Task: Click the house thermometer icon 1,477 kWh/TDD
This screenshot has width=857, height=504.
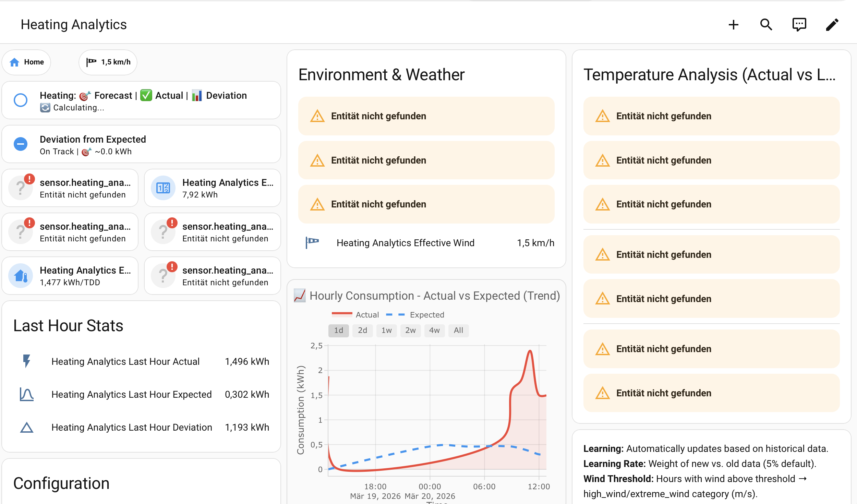Action: tap(21, 276)
